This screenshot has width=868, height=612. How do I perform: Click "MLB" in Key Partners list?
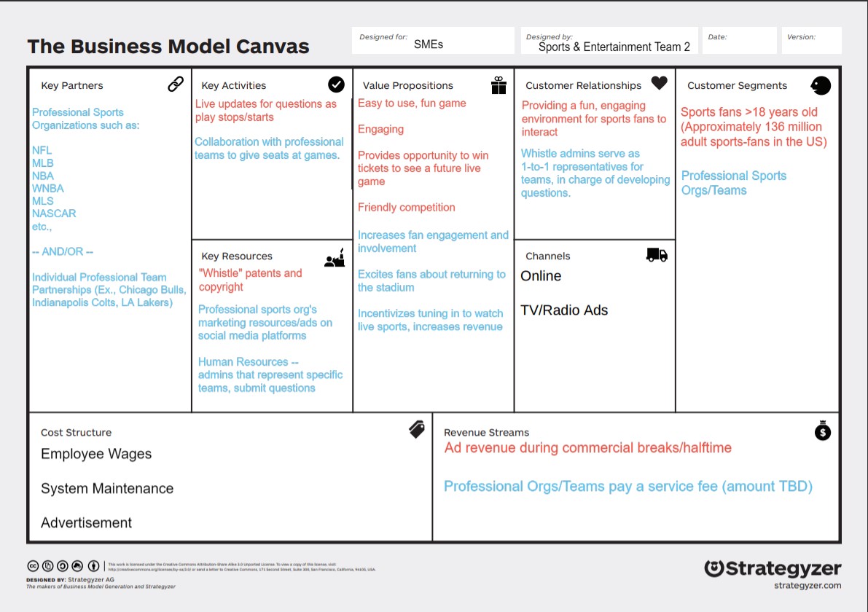click(x=42, y=162)
